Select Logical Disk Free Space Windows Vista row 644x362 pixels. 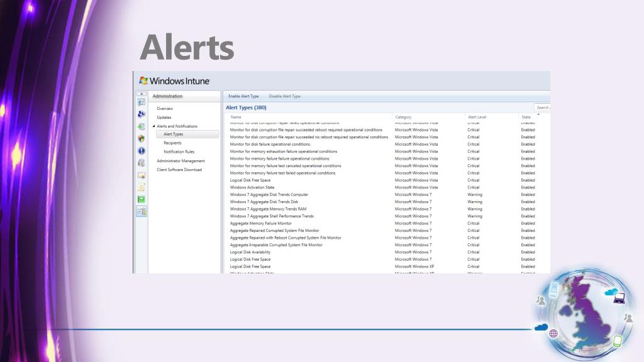click(386, 180)
